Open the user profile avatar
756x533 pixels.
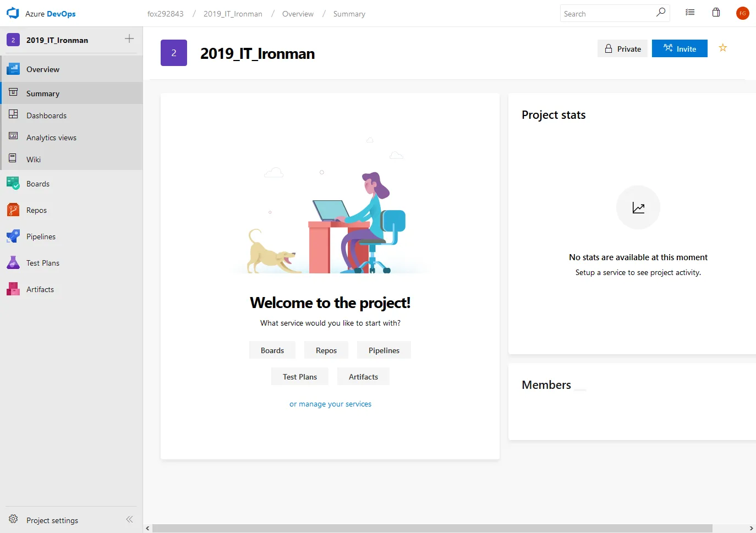[742, 13]
